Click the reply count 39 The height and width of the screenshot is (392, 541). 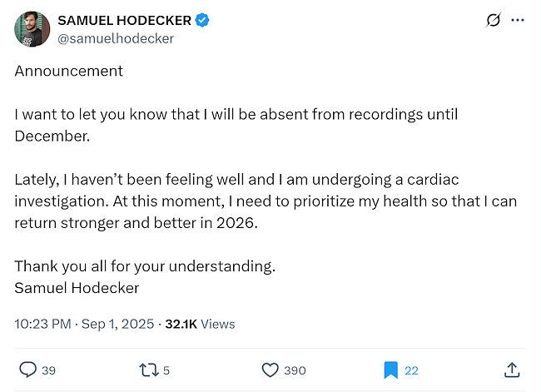[48, 370]
